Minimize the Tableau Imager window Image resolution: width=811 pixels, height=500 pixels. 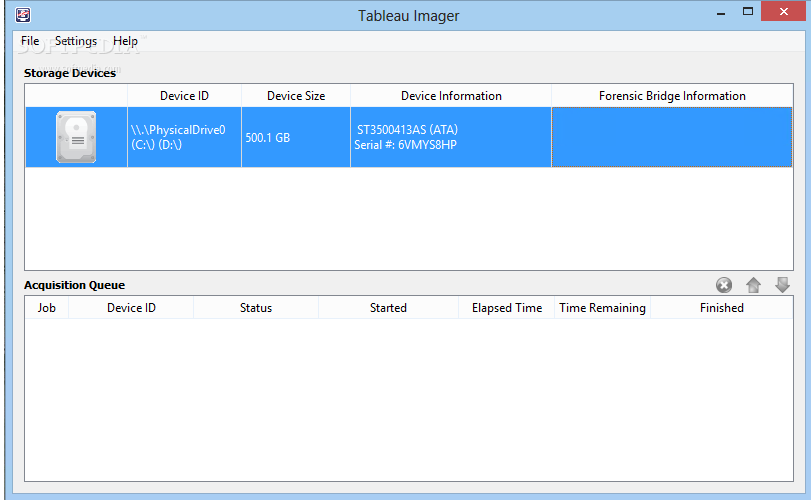coord(721,12)
